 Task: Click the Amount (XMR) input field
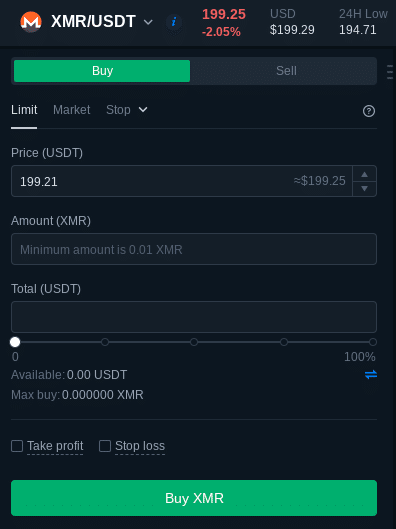coord(194,249)
